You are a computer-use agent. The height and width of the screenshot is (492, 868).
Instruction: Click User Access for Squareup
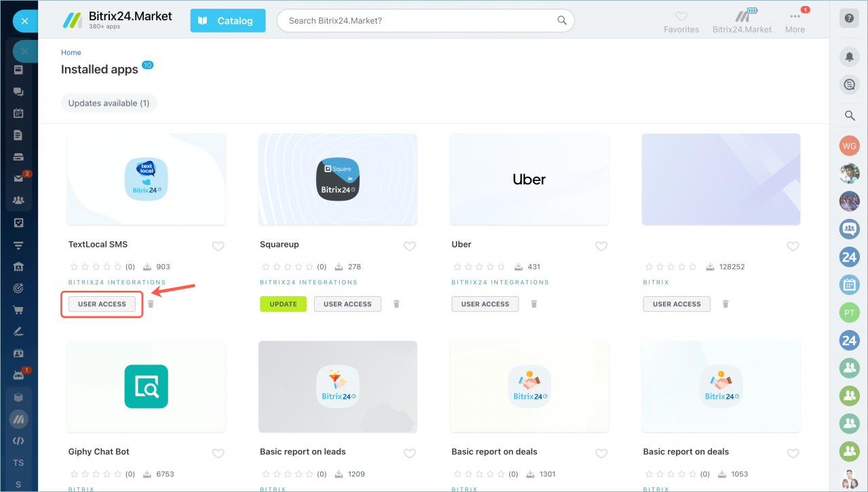tap(348, 304)
